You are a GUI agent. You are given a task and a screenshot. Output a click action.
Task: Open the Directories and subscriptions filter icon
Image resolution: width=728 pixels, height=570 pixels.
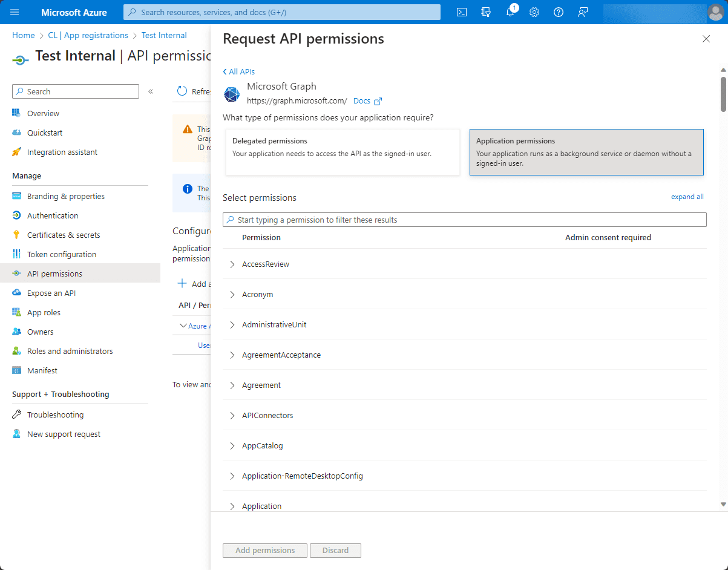486,12
